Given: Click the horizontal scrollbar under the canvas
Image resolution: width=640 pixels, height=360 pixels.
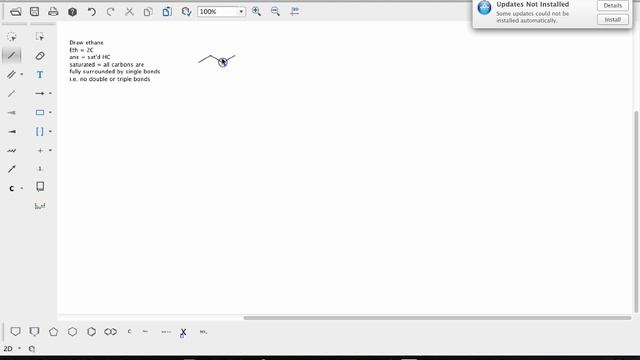Looking at the screenshot, I should [x=437, y=318].
